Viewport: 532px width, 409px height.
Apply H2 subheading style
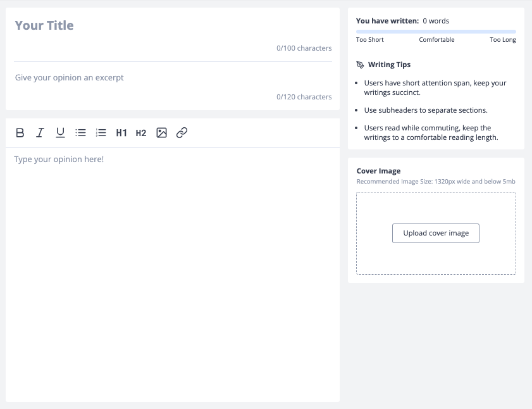141,133
